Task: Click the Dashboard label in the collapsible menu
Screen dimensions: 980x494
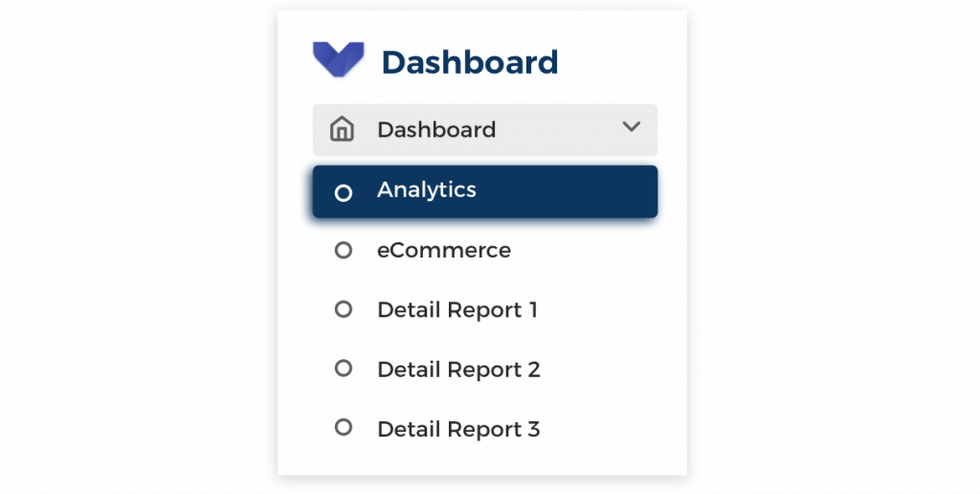Action: coord(436,129)
